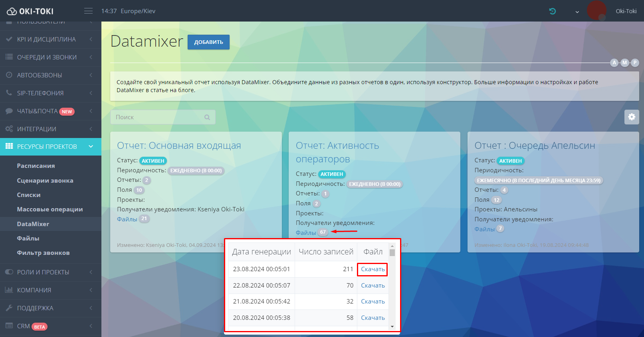Image resolution: width=644 pixels, height=337 pixels.
Task: Download the 22.08.2024 file via Скачать
Action: point(373,286)
